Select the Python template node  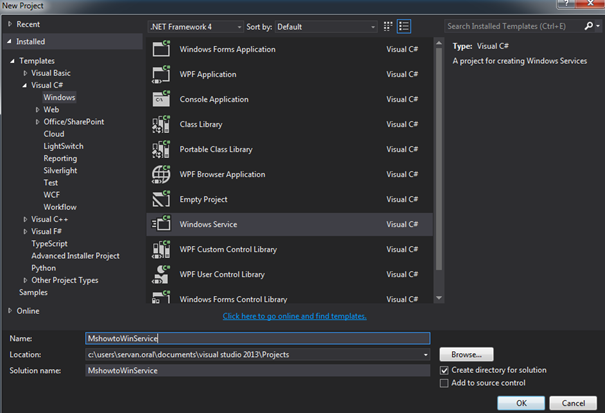pyautogui.click(x=44, y=268)
